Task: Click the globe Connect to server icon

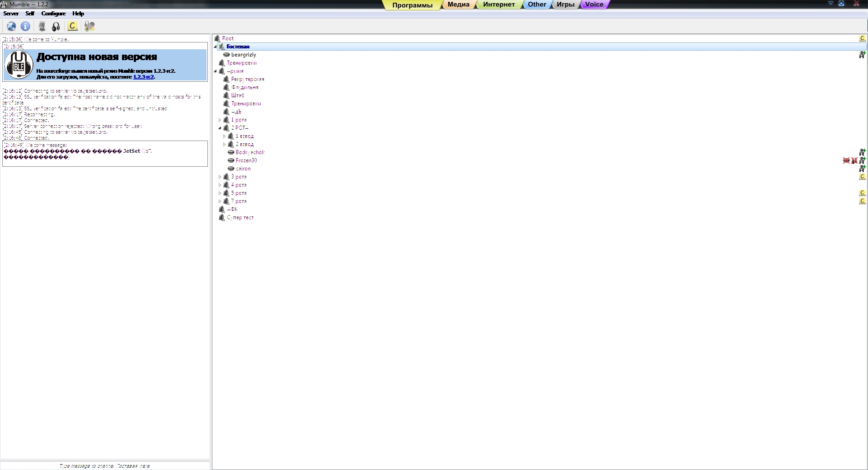Action: point(11,26)
